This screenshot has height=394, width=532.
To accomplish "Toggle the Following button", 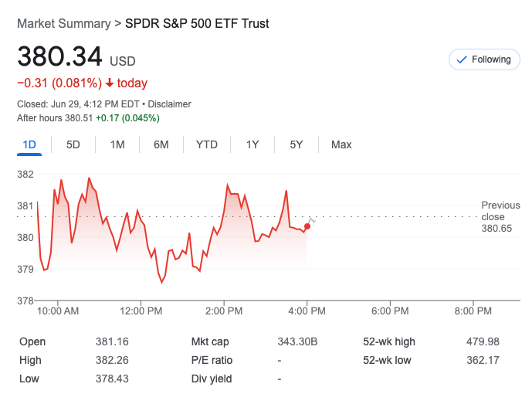I will pos(484,59).
